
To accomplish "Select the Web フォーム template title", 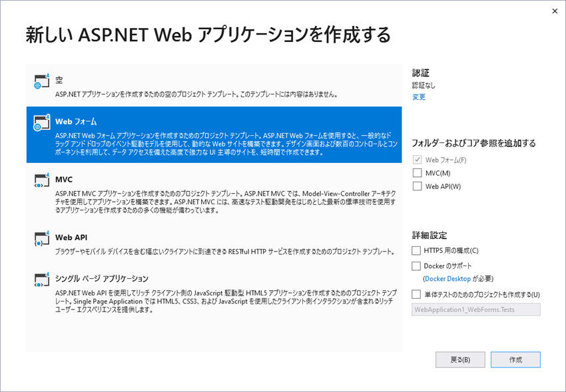I will click(x=76, y=122).
